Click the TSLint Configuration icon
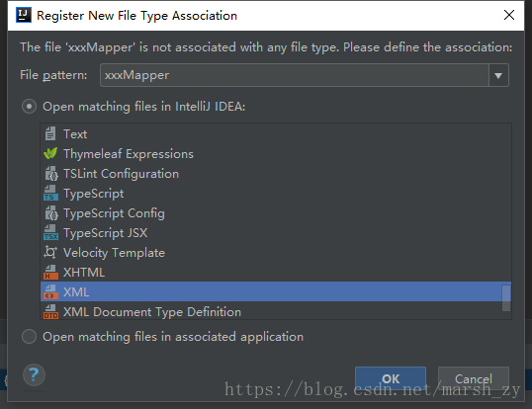 click(x=50, y=174)
